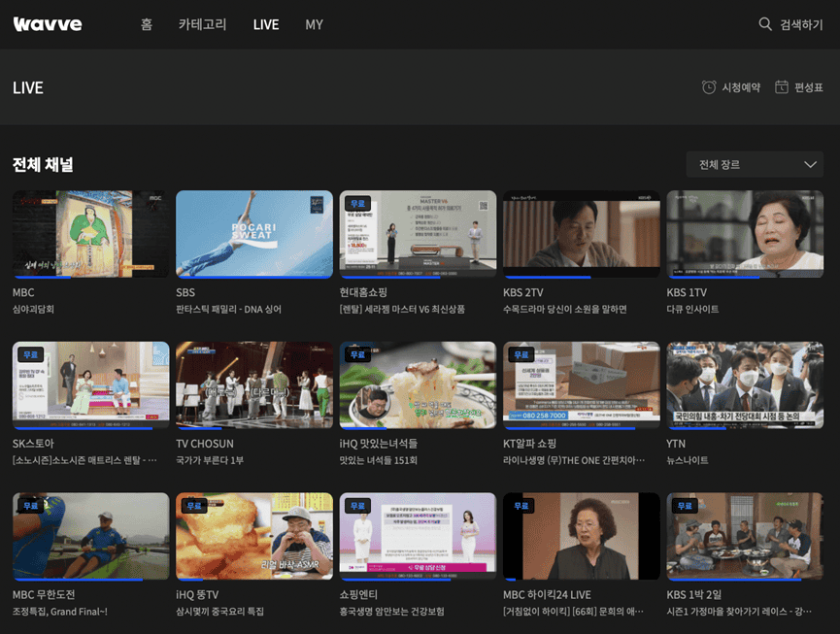Image resolution: width=840 pixels, height=634 pixels.
Task: Click the SBS channel name
Action: [x=185, y=292]
